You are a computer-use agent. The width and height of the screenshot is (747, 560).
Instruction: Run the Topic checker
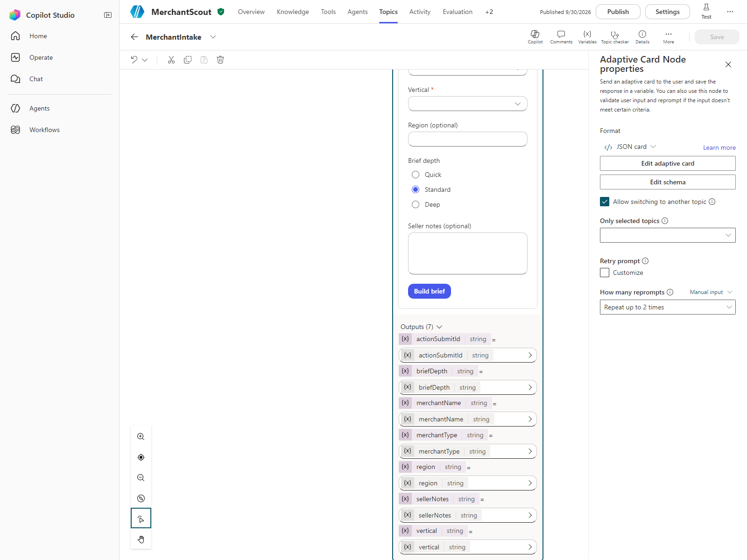tap(615, 37)
